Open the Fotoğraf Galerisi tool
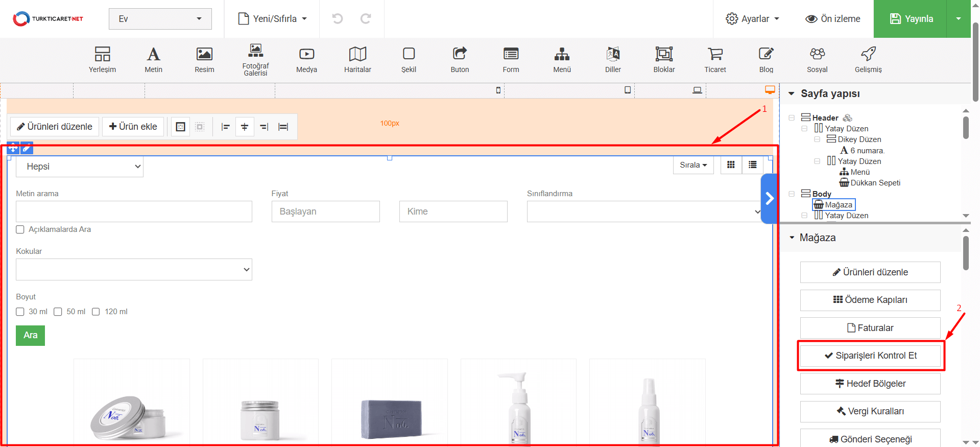This screenshot has width=980, height=447. (255, 59)
